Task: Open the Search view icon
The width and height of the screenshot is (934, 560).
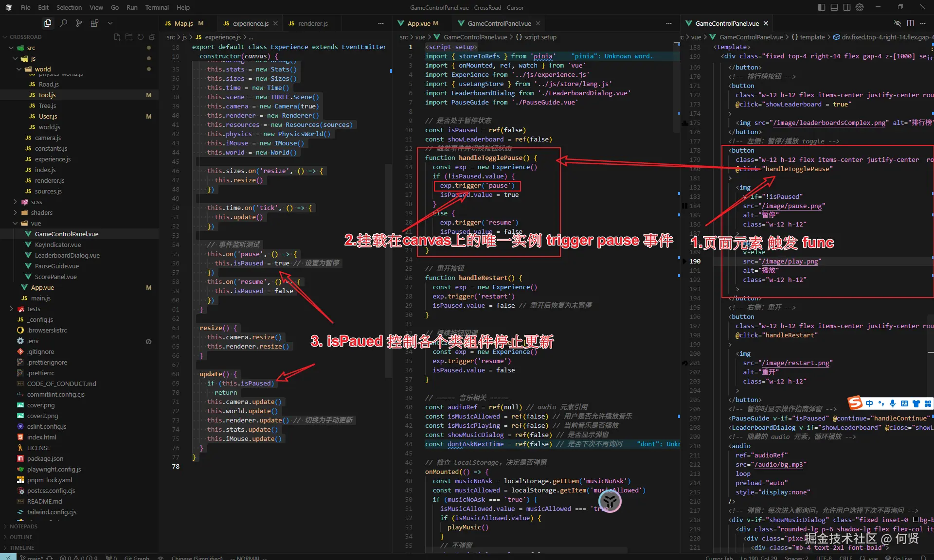Action: pyautogui.click(x=63, y=23)
